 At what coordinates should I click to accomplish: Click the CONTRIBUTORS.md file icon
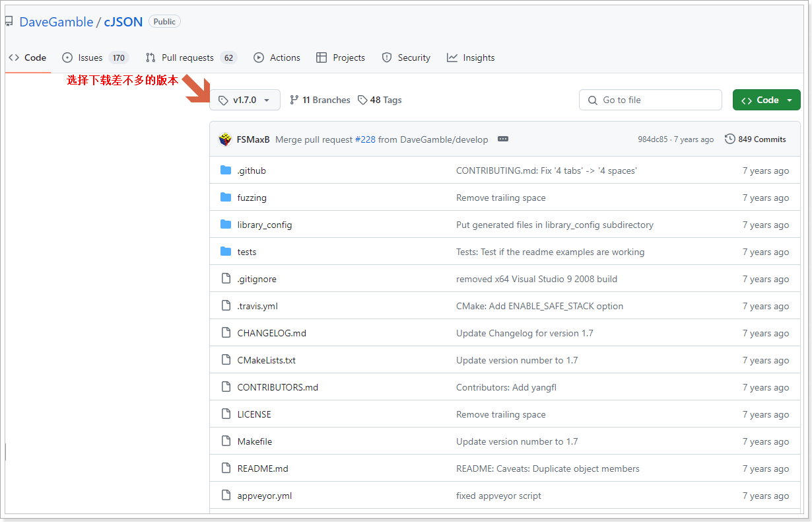tap(226, 387)
